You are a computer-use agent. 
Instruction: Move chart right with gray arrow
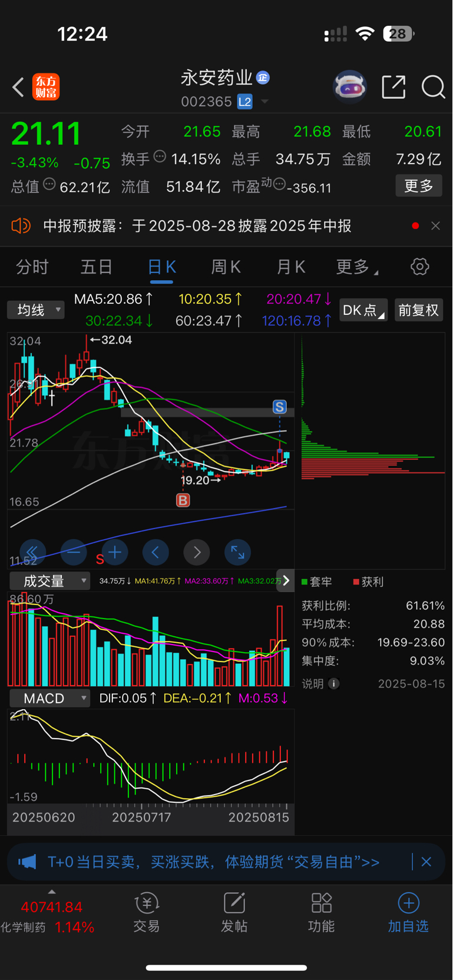click(197, 552)
